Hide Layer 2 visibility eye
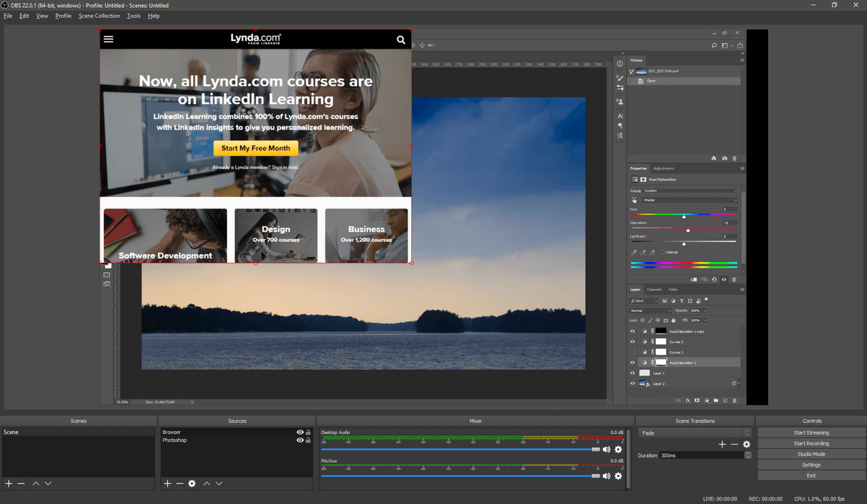The width and height of the screenshot is (867, 504). [x=632, y=383]
